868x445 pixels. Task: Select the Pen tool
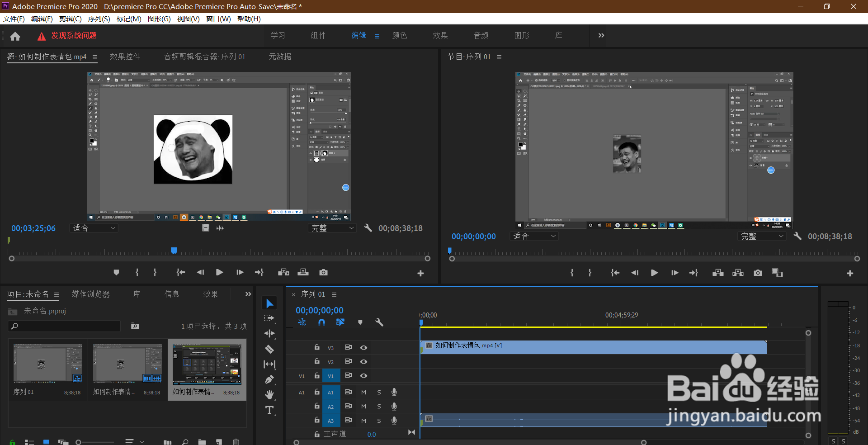tap(269, 379)
